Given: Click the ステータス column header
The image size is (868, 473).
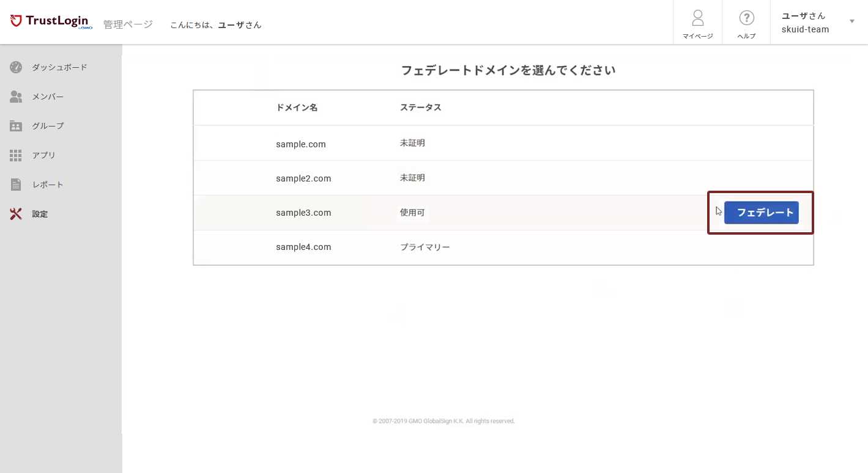Looking at the screenshot, I should [x=420, y=108].
